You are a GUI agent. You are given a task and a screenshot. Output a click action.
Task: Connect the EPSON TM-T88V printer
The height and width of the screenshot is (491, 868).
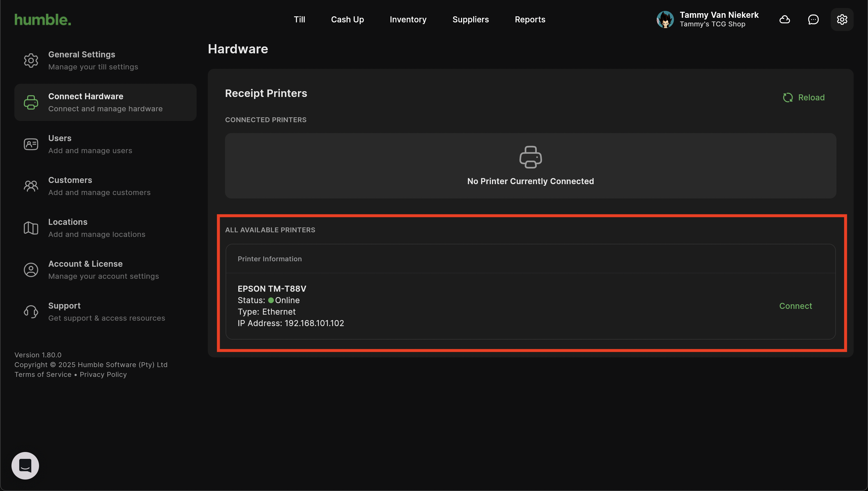click(795, 306)
